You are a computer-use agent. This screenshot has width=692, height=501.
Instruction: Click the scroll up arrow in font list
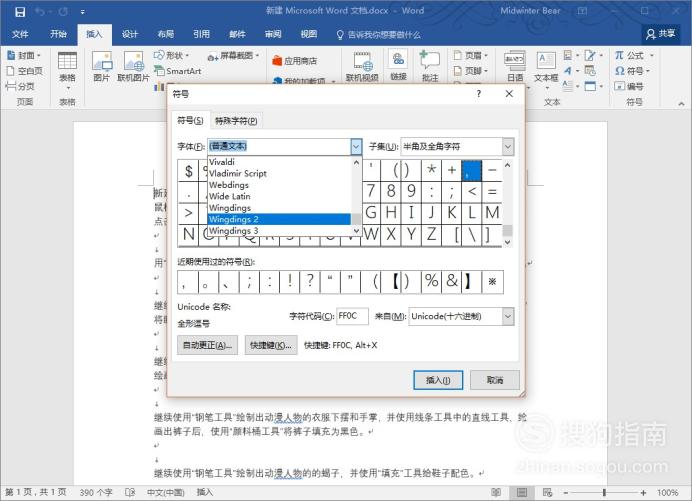pos(356,162)
